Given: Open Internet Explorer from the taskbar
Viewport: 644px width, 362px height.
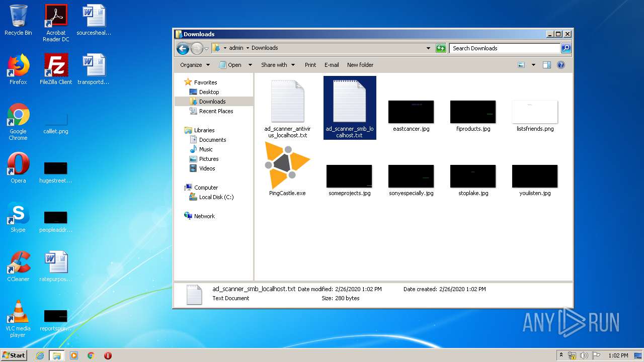Looking at the screenshot, I should 40,355.
